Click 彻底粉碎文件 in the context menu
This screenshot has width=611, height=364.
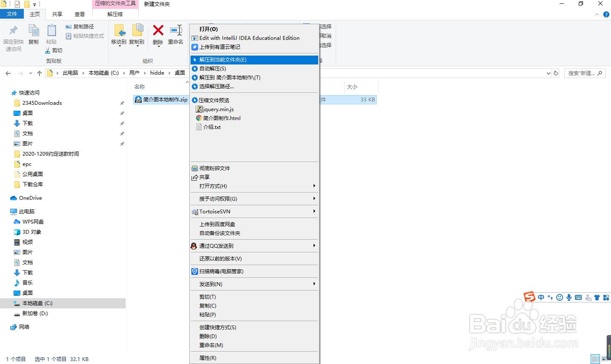point(214,168)
